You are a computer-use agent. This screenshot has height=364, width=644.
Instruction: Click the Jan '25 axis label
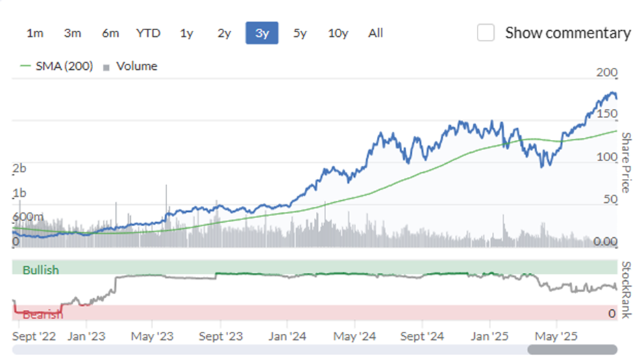coord(489,337)
